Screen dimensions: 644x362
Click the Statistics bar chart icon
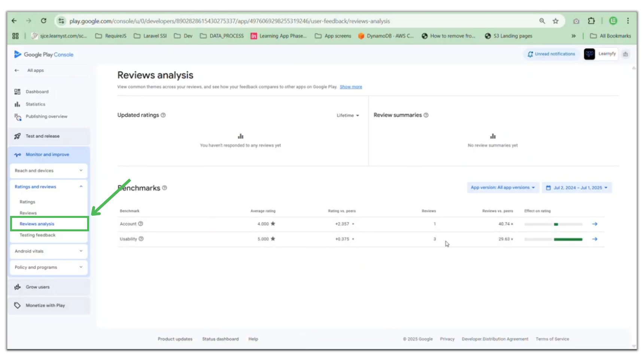[x=17, y=104]
